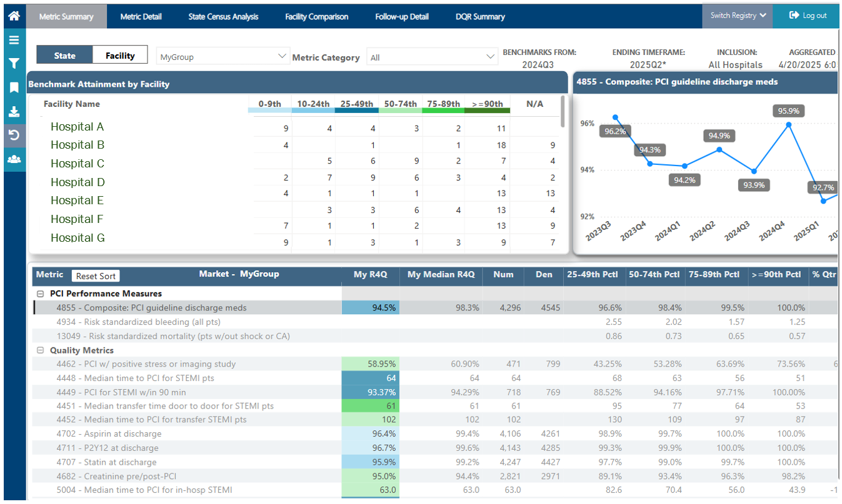Toggle view to Facility
The height and width of the screenshot is (504, 842).
coord(120,56)
